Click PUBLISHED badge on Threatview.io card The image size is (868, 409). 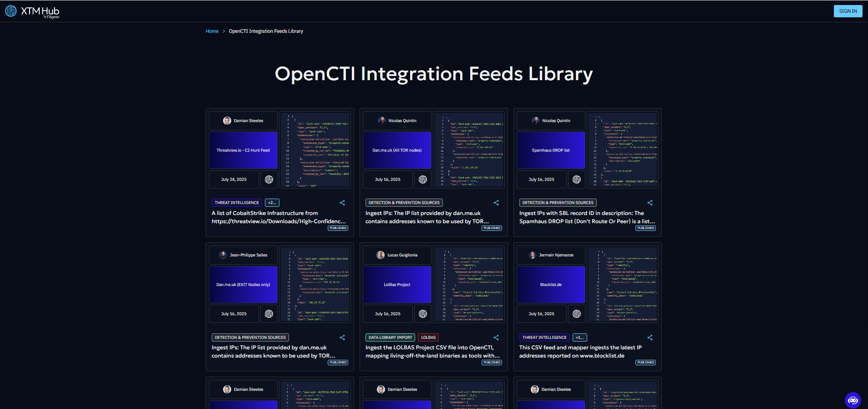click(x=338, y=228)
